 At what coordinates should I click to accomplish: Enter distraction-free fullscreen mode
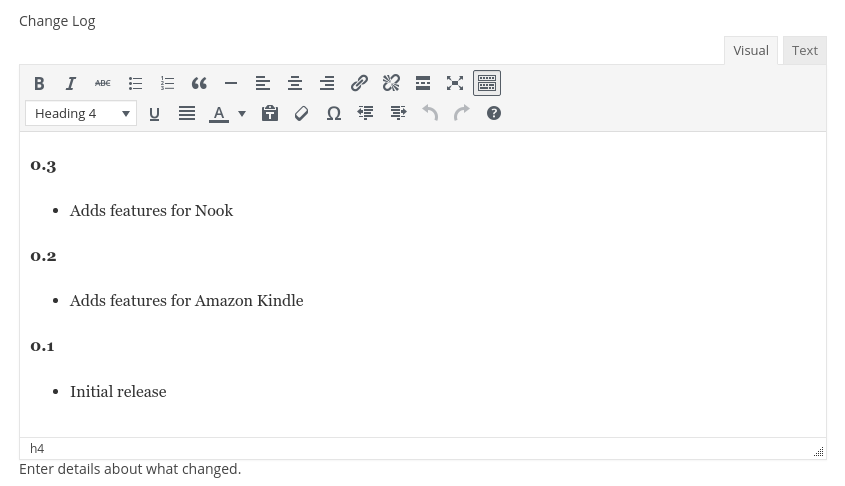[455, 83]
